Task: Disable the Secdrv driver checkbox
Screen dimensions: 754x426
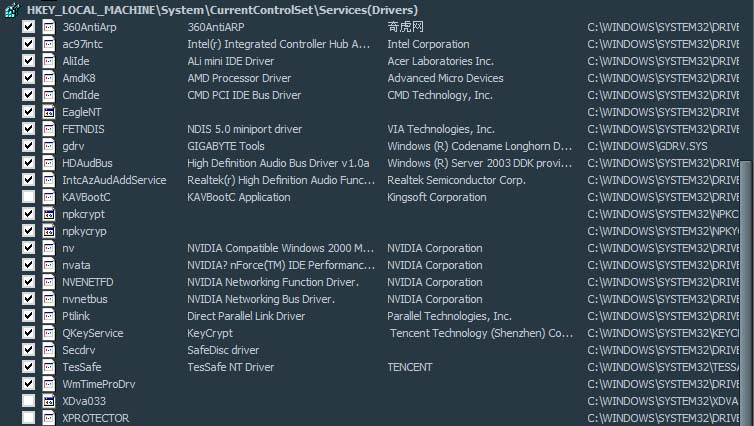Action: (28, 350)
